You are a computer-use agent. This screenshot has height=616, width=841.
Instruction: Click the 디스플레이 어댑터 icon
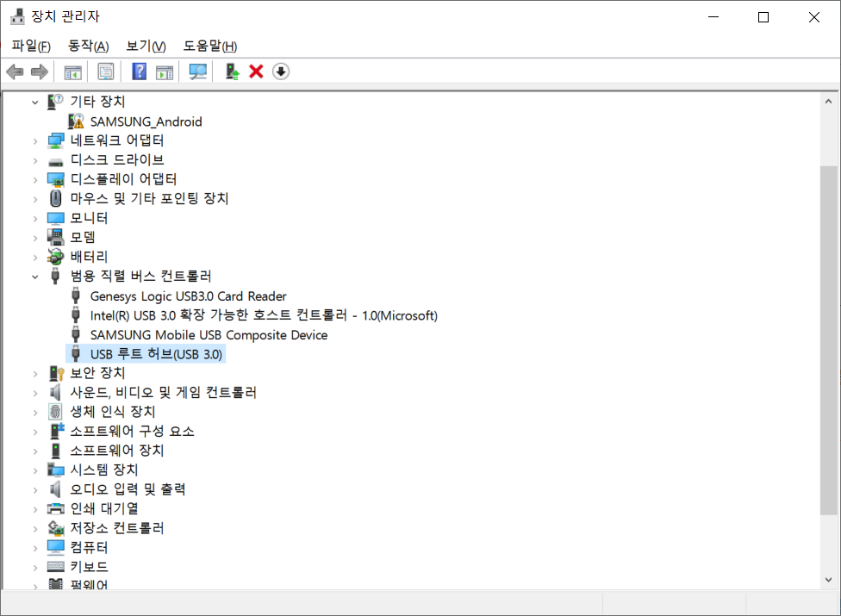55,179
